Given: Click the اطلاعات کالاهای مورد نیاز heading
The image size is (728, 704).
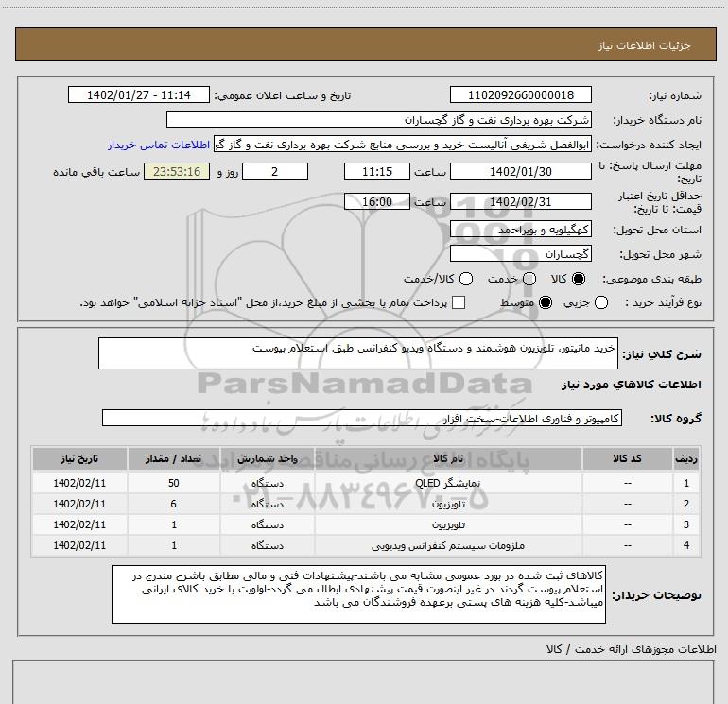Looking at the screenshot, I should 632,385.
